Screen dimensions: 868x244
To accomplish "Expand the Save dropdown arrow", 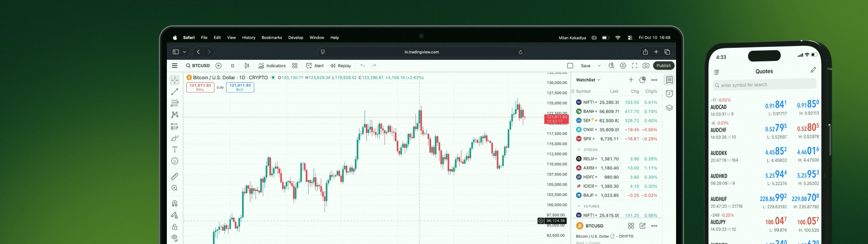I will pos(599,66).
